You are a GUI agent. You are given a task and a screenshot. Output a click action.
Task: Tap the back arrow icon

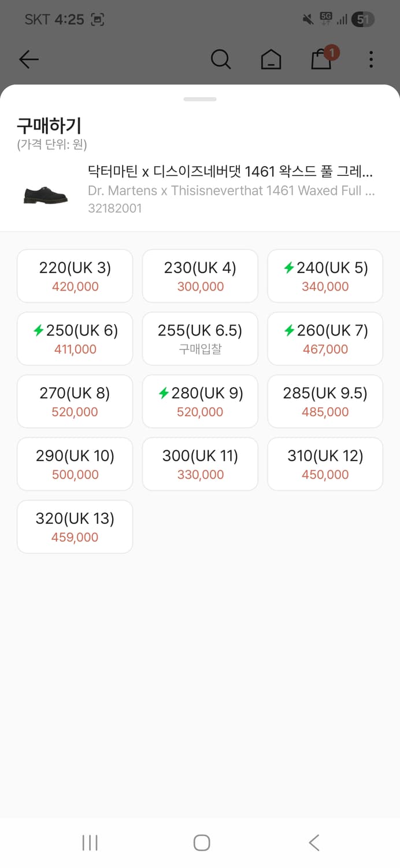28,59
